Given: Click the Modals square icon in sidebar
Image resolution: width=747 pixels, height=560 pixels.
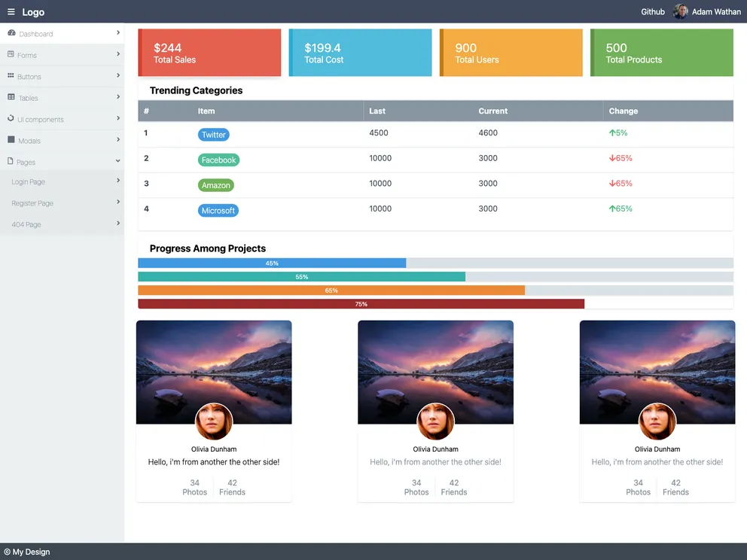Looking at the screenshot, I should 11,140.
